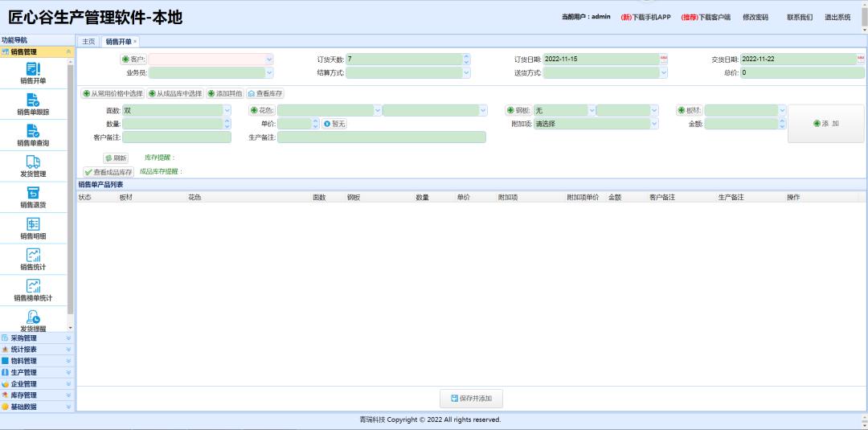Click the 销售单查询 sidebar icon
This screenshot has width=868, height=430.
[x=33, y=133]
